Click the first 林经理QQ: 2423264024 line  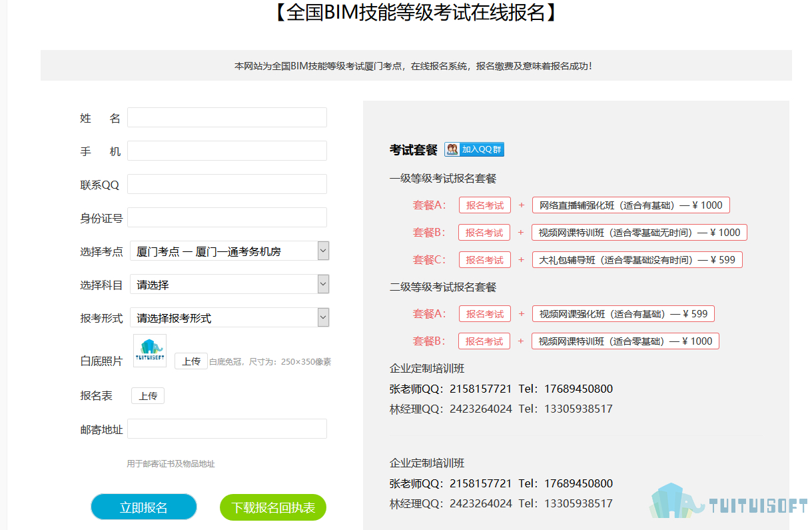(501, 409)
